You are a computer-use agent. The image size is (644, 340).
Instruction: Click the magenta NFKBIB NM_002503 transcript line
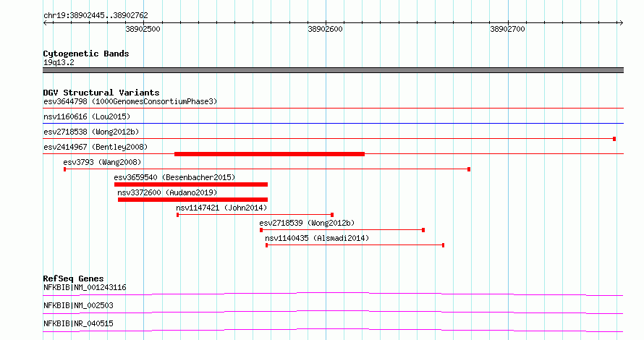coord(333,312)
